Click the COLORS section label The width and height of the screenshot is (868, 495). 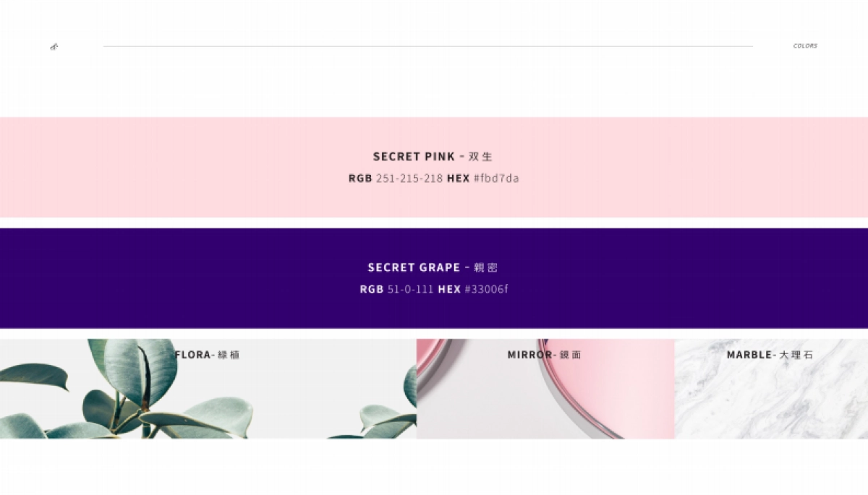(804, 46)
